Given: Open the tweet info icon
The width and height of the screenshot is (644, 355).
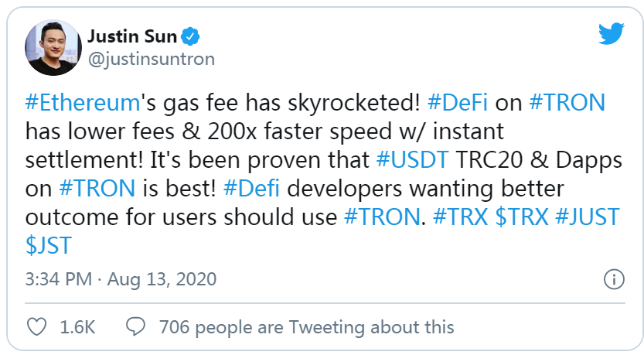Looking at the screenshot, I should (x=613, y=279).
